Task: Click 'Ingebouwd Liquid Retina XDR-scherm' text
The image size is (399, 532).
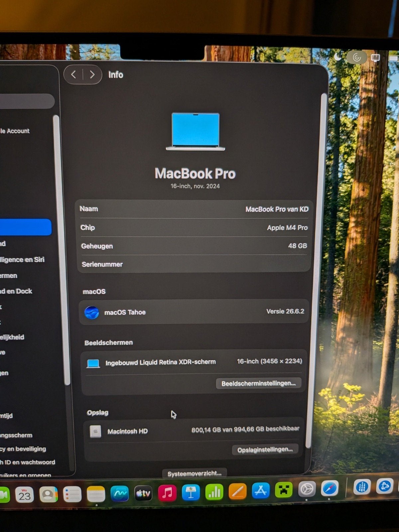Action: [161, 362]
